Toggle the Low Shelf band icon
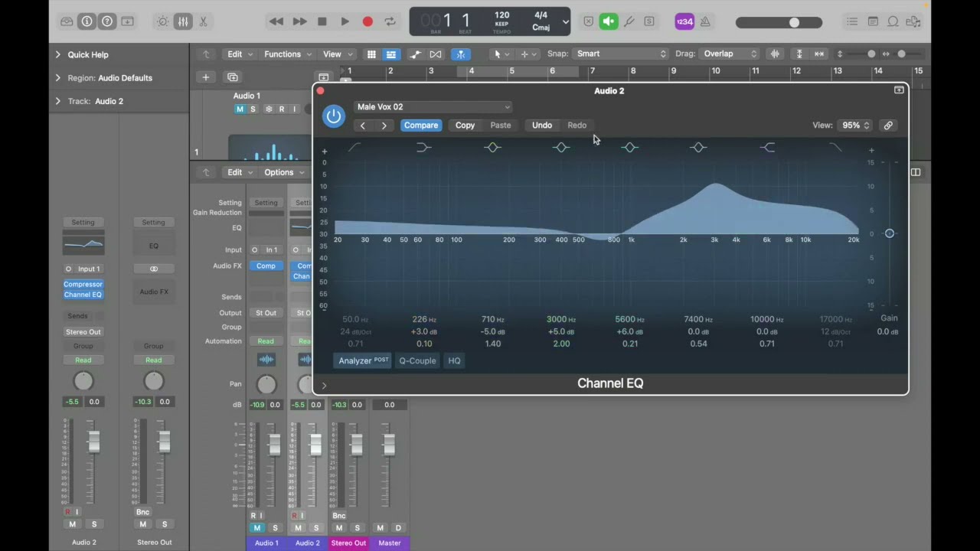The width and height of the screenshot is (980, 551). tap(424, 147)
